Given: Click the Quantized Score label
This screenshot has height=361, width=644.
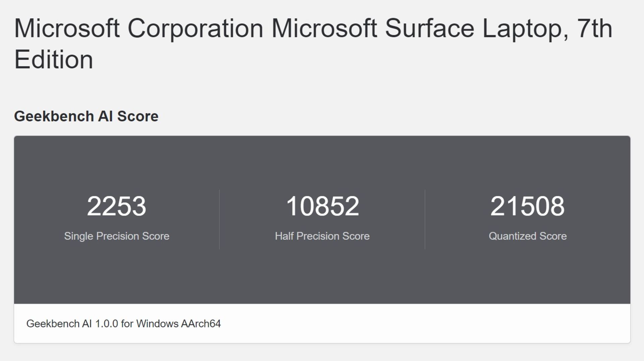Looking at the screenshot, I should [x=528, y=236].
